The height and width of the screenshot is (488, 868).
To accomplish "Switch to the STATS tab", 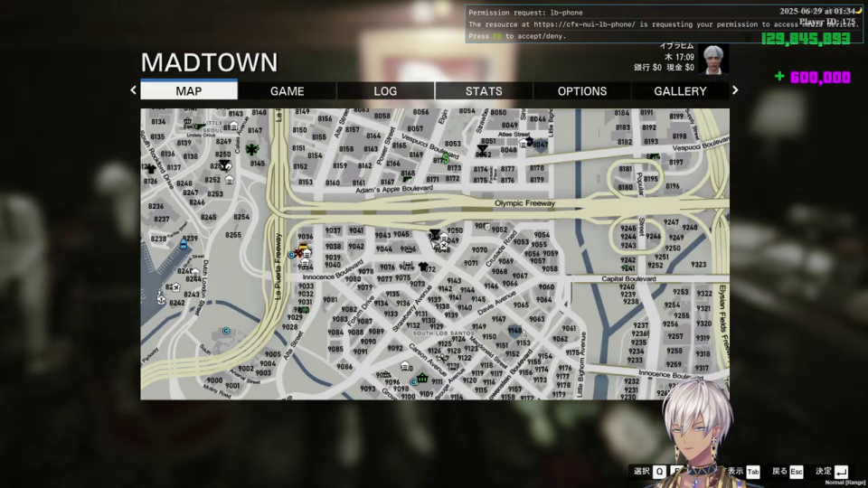I will (x=484, y=90).
